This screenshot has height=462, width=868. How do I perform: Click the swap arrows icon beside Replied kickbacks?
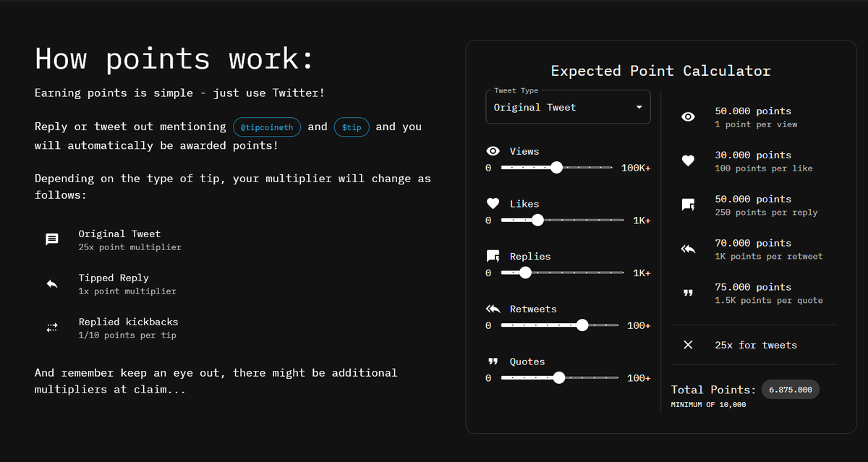point(52,328)
